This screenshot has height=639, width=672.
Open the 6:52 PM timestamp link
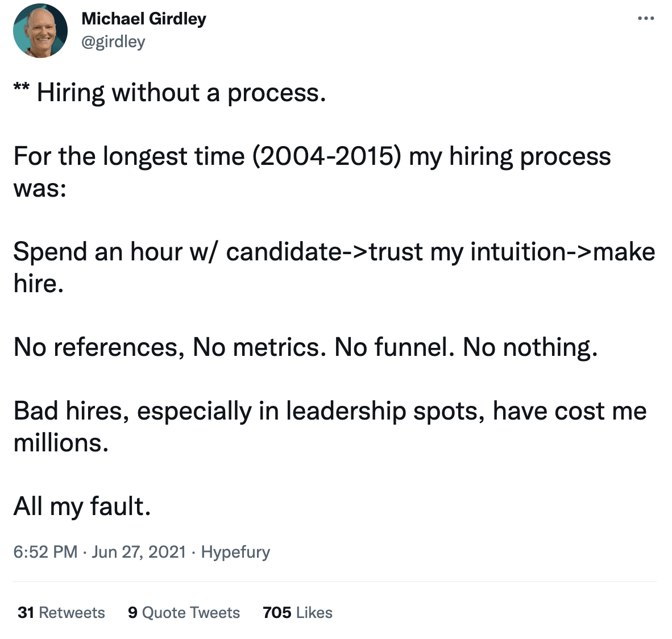coord(45,551)
